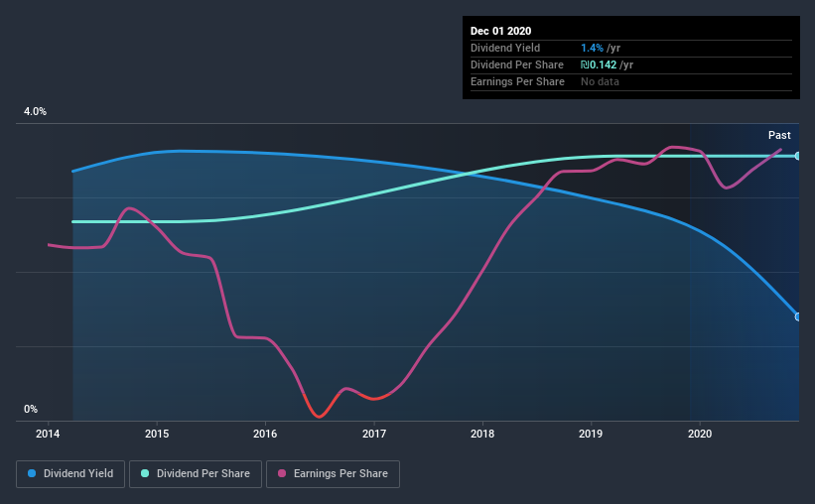Click the Dividend Yield endpoint marker on chart
815x504 pixels.
(x=798, y=316)
